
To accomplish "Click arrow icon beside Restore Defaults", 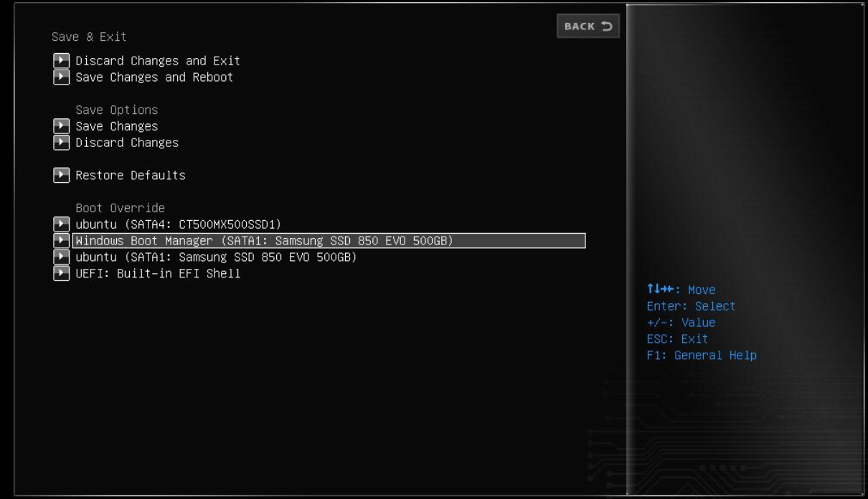I will click(x=62, y=175).
